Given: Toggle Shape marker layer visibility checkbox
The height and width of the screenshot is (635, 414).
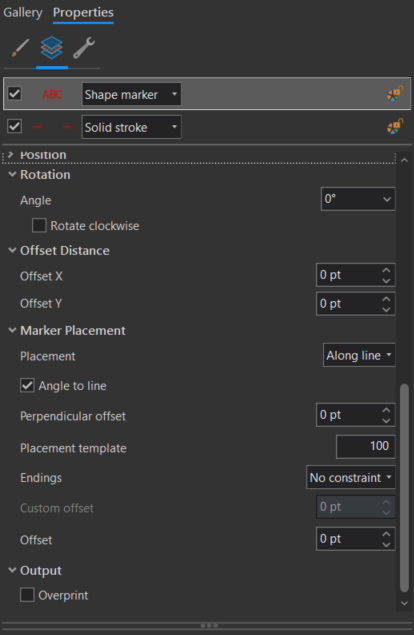Looking at the screenshot, I should click(15, 94).
